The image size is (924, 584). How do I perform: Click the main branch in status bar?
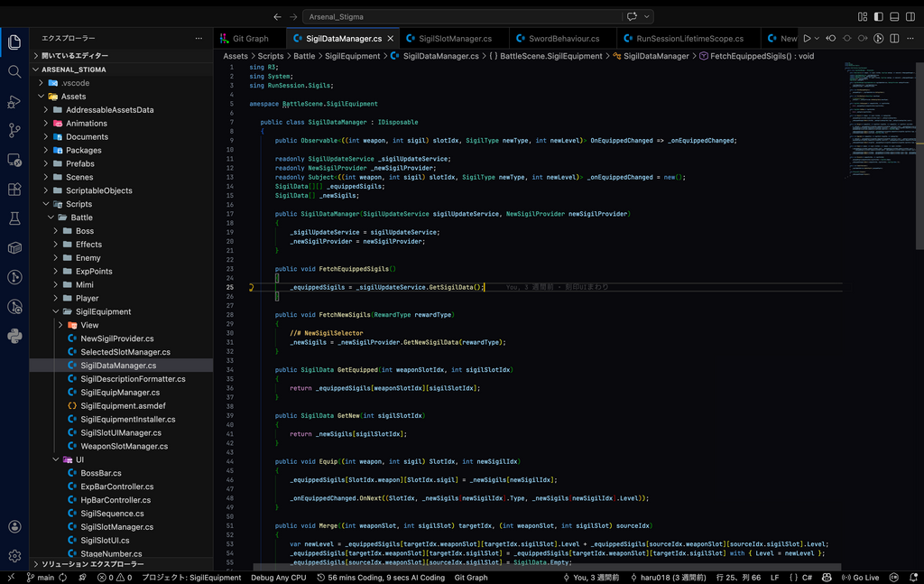pos(40,578)
